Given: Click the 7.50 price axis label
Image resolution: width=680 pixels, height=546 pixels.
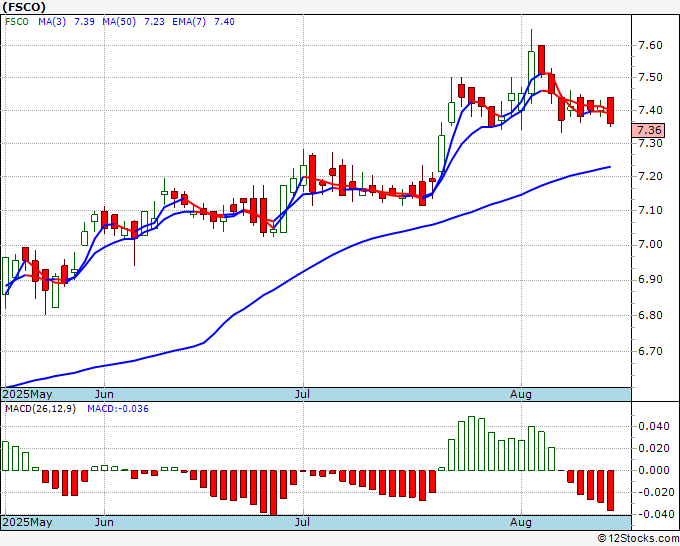Looking at the screenshot, I should coord(650,78).
